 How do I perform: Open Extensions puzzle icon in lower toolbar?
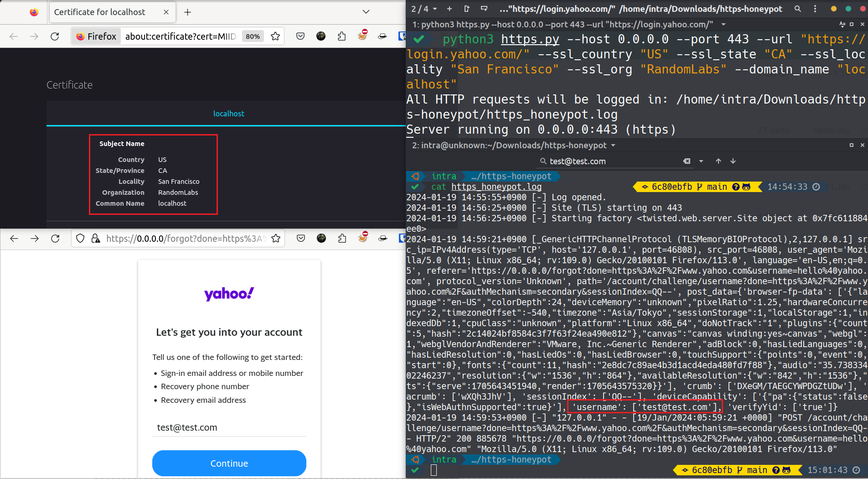point(342,239)
